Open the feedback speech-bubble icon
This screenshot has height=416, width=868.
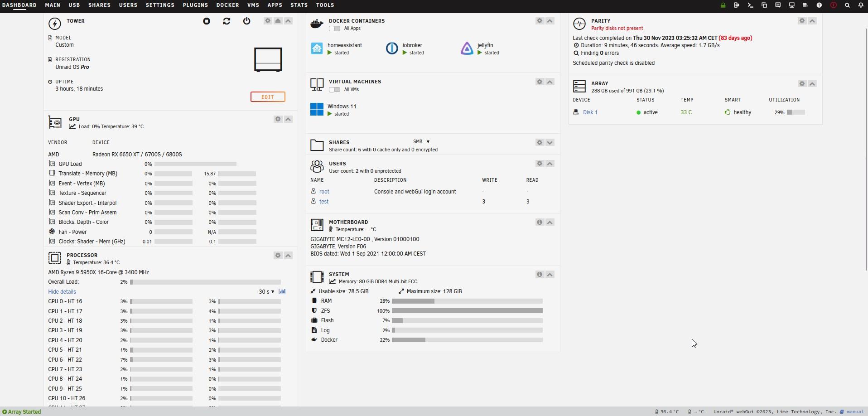(x=778, y=5)
